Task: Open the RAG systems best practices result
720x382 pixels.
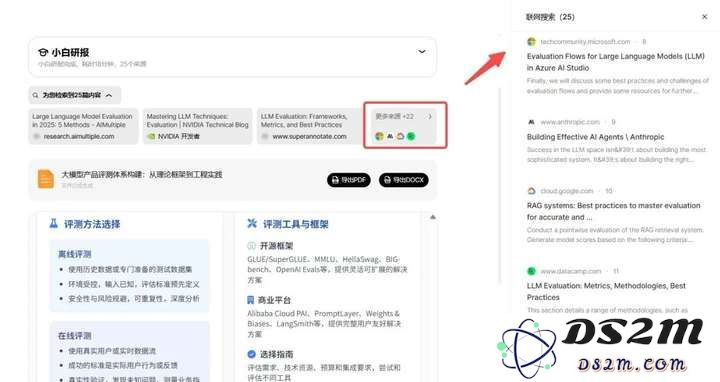Action: pyautogui.click(x=613, y=211)
